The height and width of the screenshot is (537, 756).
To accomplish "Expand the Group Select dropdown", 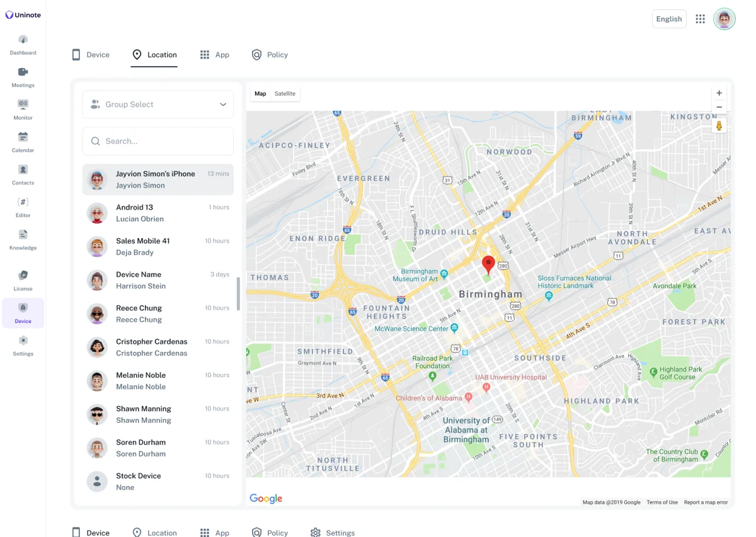I will (158, 105).
